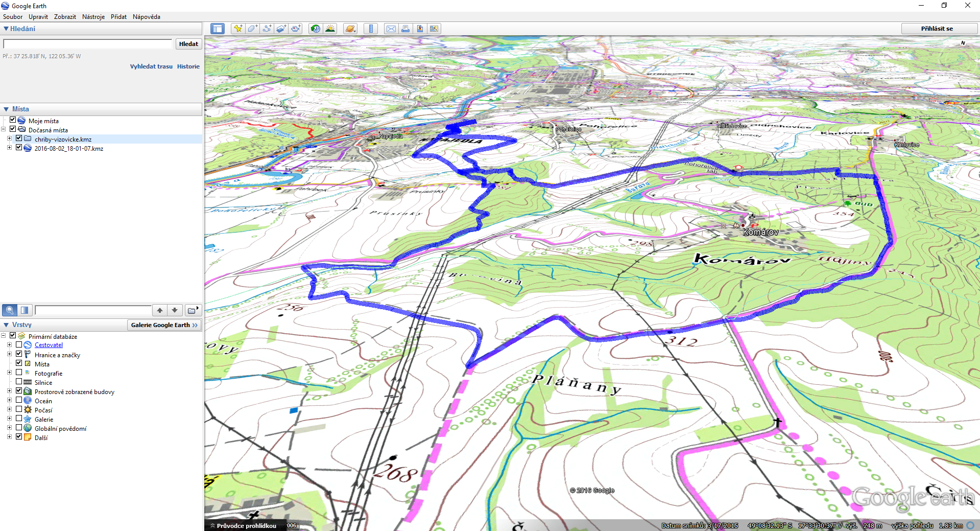Viewport: 980px width, 531px height.
Task: Click the email envelope toolbar icon
Action: pyautogui.click(x=391, y=29)
